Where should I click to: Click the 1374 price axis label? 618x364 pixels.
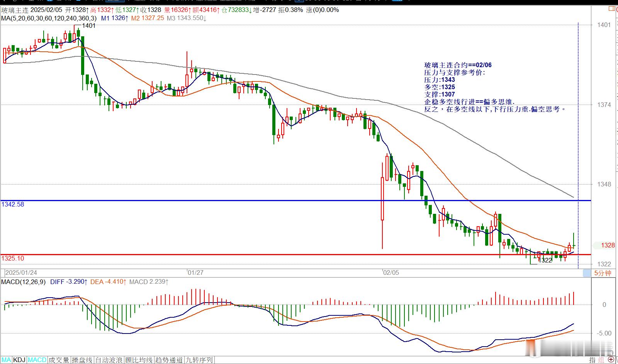604,105
